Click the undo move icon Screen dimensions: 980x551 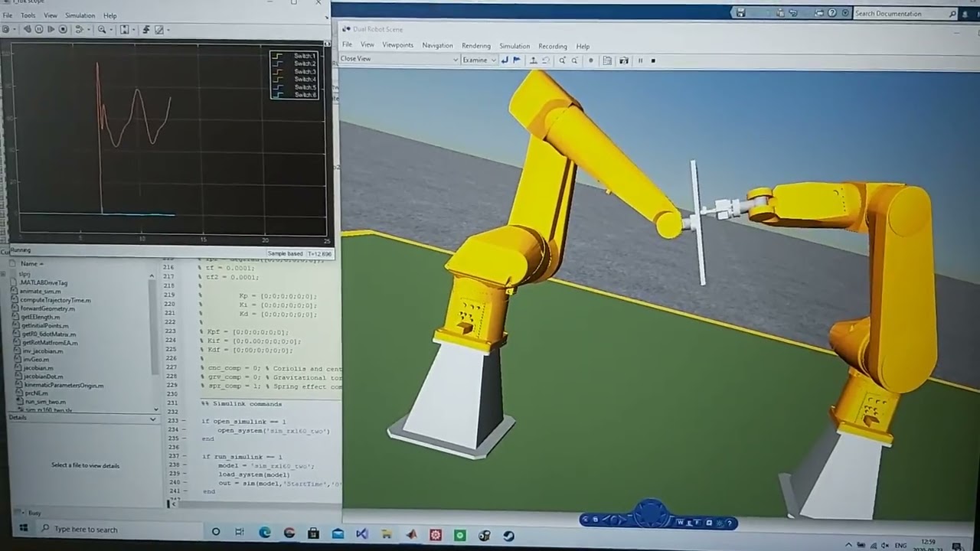point(546,60)
